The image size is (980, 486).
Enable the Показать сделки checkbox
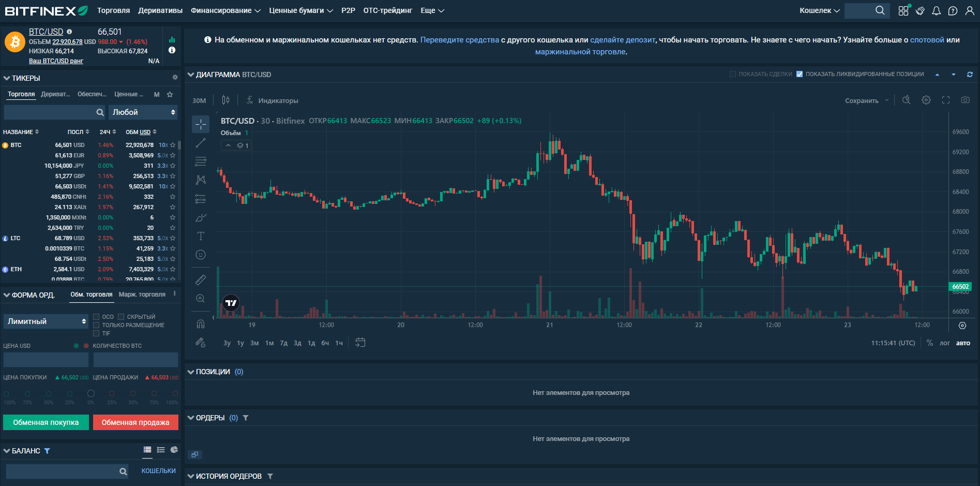tap(733, 74)
